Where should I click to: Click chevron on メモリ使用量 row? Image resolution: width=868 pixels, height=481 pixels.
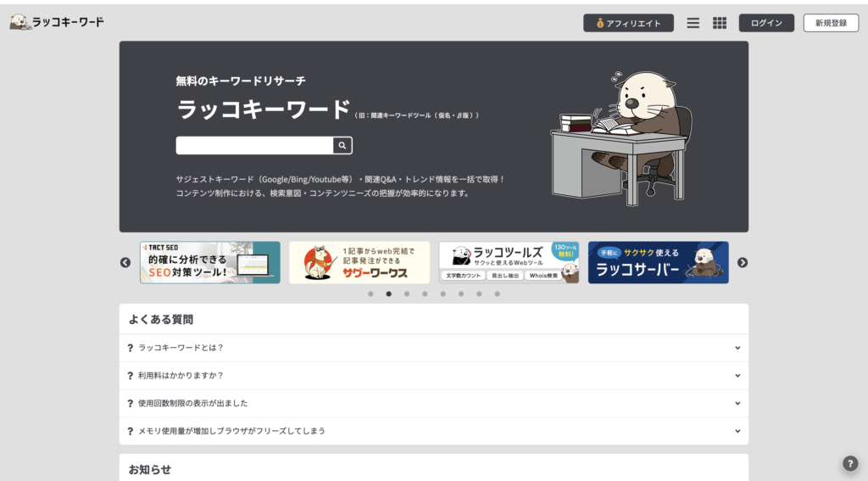click(x=737, y=431)
